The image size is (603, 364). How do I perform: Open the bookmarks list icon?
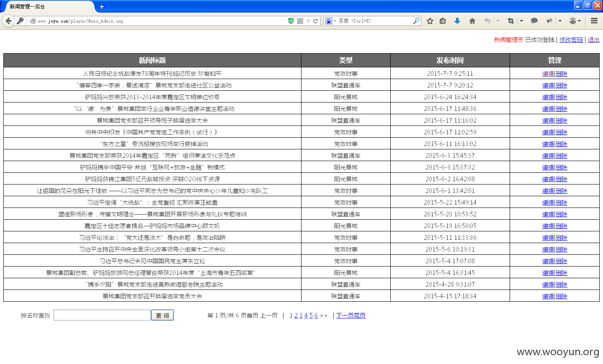[x=443, y=21]
